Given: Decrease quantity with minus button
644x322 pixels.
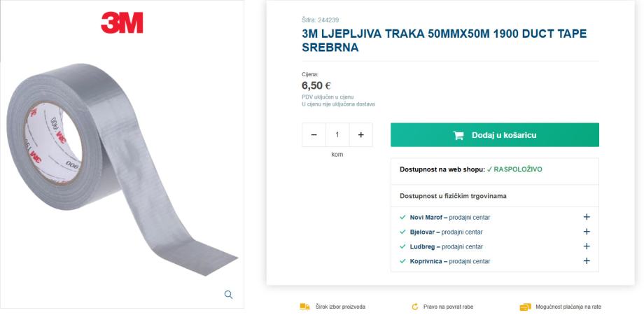Looking at the screenshot, I should pos(314,134).
